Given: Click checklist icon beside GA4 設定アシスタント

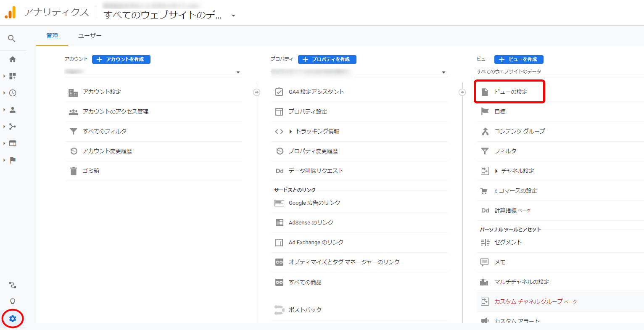Looking at the screenshot, I should pyautogui.click(x=279, y=92).
